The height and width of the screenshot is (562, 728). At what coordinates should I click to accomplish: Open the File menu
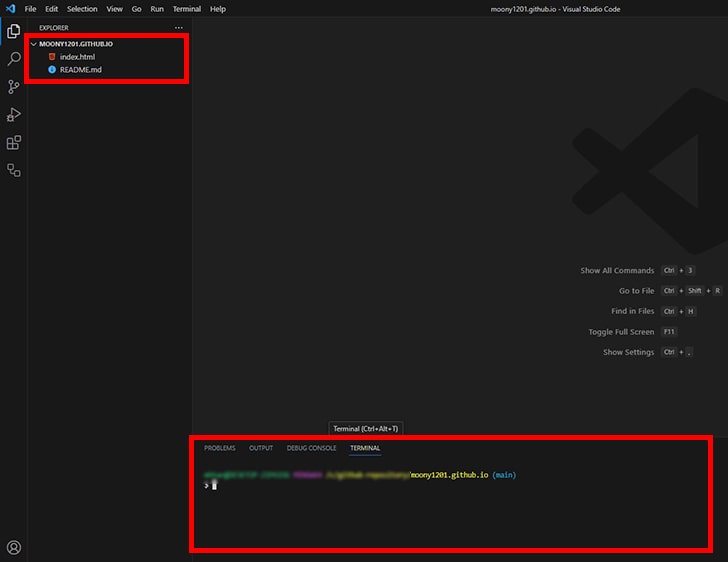30,9
